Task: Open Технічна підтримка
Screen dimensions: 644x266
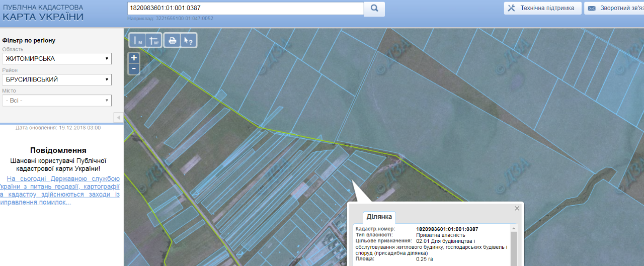Action: point(542,8)
